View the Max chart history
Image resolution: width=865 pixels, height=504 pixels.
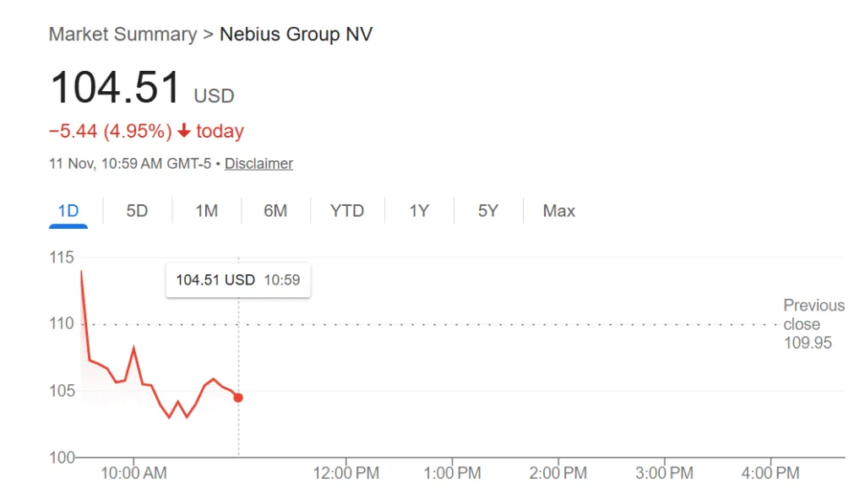(x=558, y=210)
